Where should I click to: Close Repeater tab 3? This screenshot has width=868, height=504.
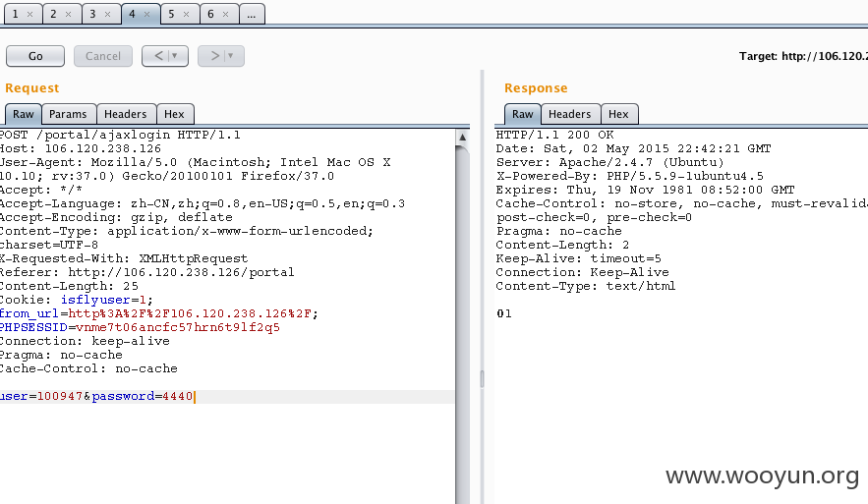point(107,15)
